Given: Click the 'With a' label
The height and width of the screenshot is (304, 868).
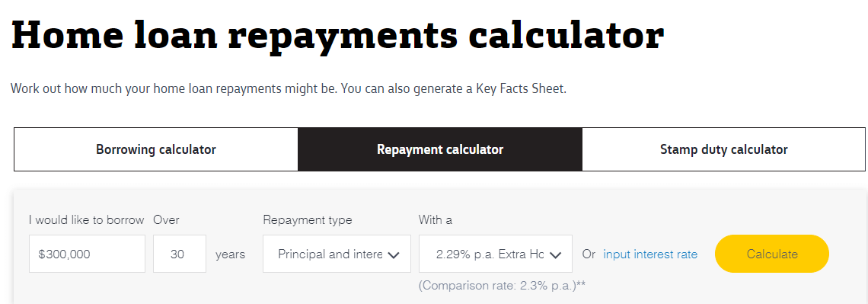Looking at the screenshot, I should 435,220.
